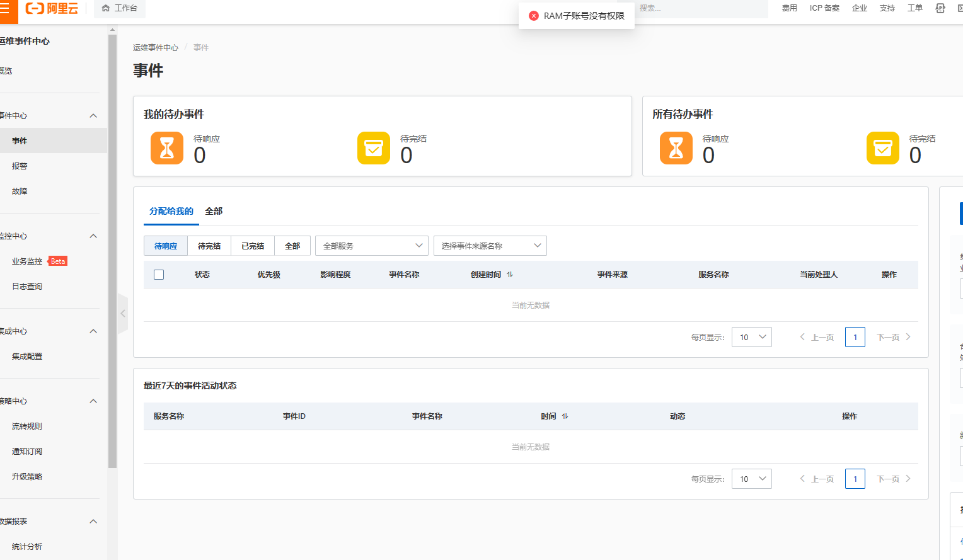
Task: Collapse the 事件中心 sidebar group
Action: coord(93,116)
